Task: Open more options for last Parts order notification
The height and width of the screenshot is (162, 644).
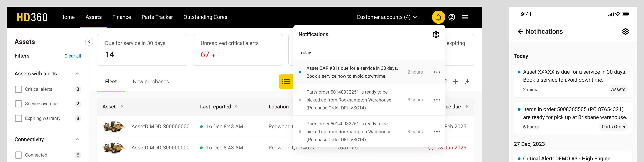Action: [x=437, y=132]
